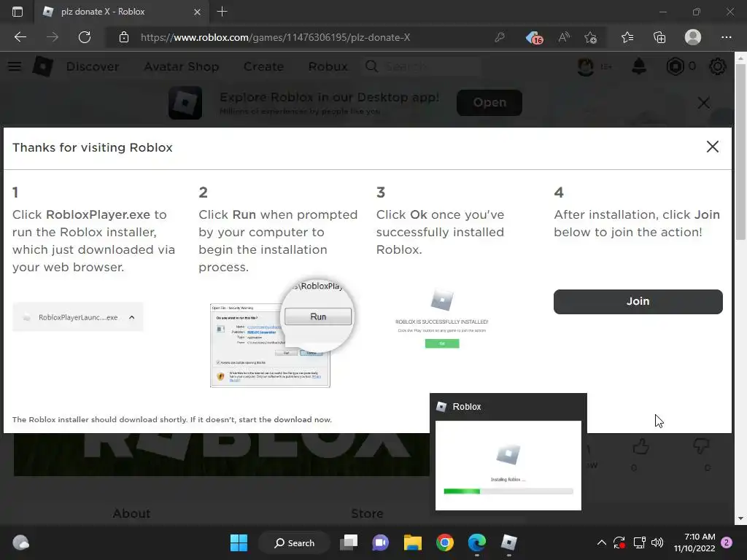Click the browser Forward arrow
747x560 pixels.
tap(53, 37)
